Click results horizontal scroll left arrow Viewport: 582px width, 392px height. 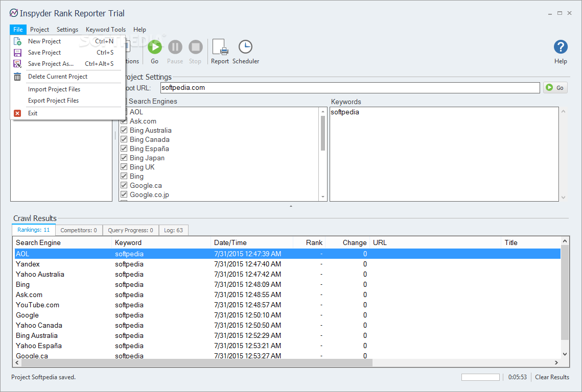tap(17, 363)
